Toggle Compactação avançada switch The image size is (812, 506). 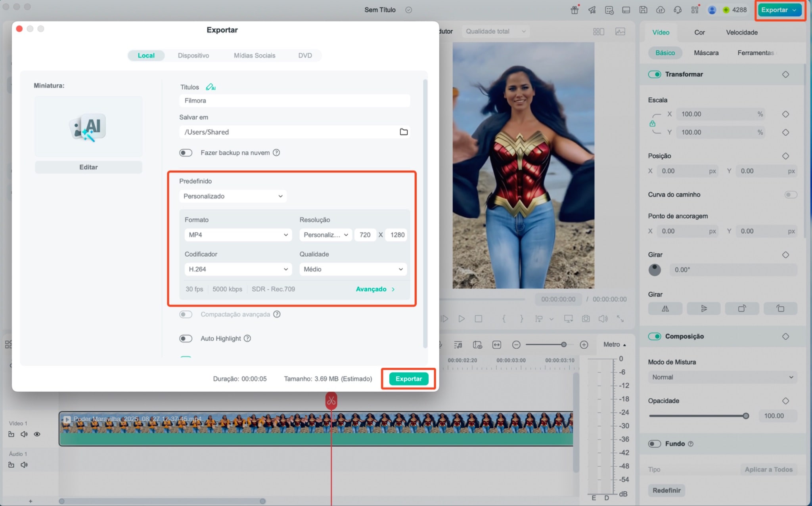tap(186, 314)
